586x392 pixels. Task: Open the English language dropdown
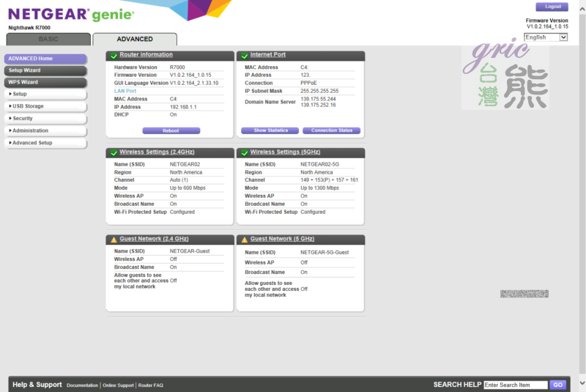(x=546, y=37)
